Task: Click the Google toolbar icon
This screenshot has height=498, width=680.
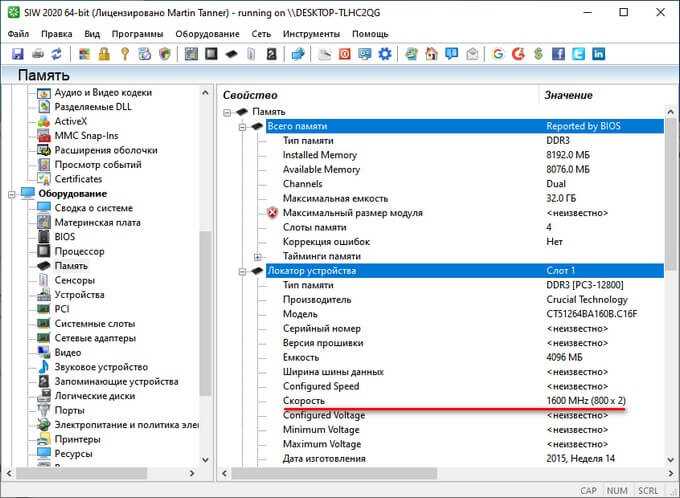Action: (498, 54)
